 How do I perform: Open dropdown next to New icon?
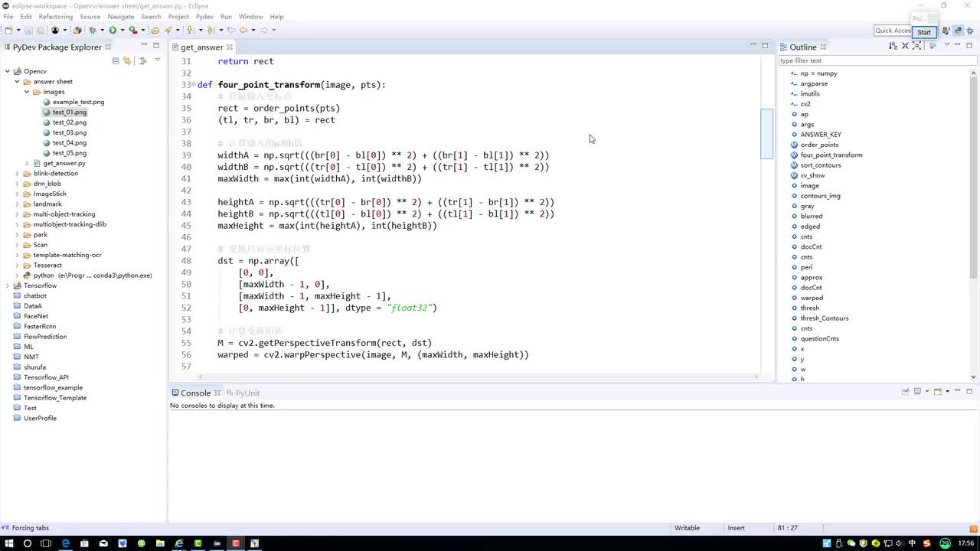tap(17, 31)
